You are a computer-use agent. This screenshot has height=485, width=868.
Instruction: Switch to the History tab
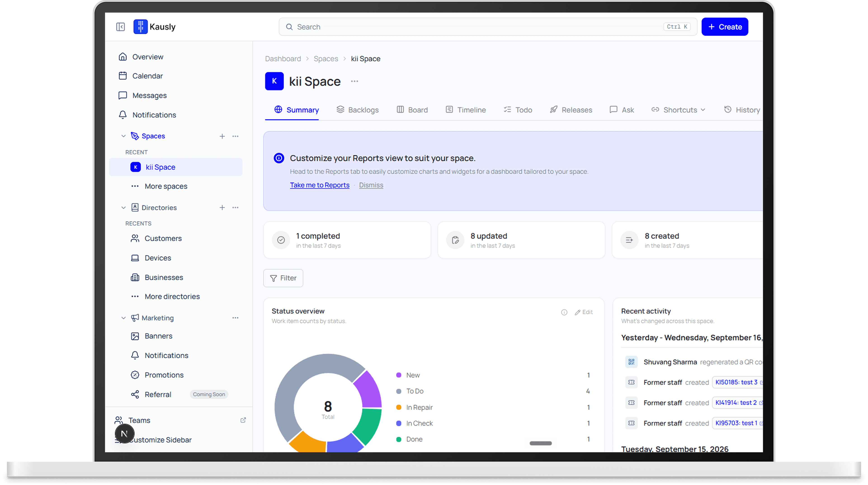742,110
